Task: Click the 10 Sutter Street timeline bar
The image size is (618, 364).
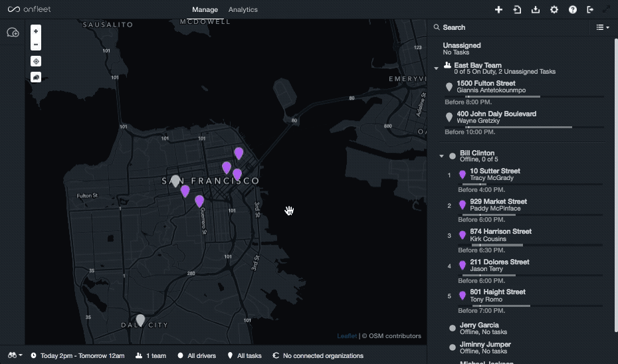Action: (530, 184)
